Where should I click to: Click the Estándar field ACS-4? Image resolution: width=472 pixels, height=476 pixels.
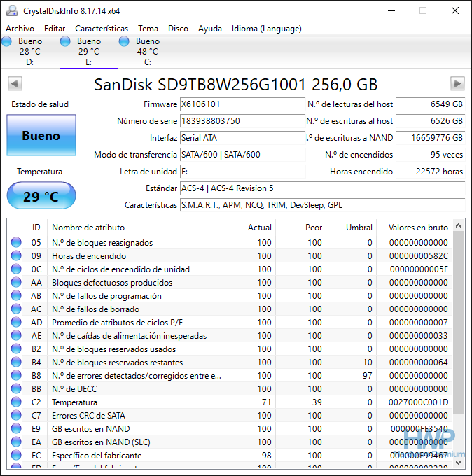coord(323,188)
